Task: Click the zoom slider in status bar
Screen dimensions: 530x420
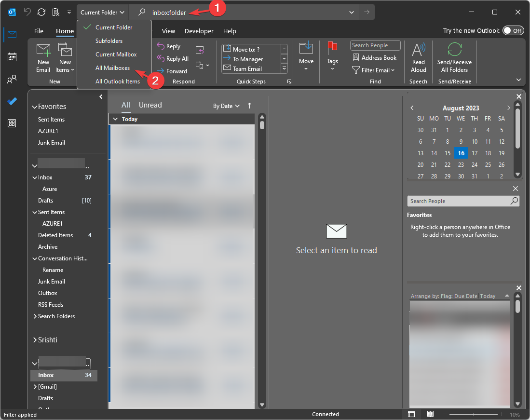Action: (474, 414)
